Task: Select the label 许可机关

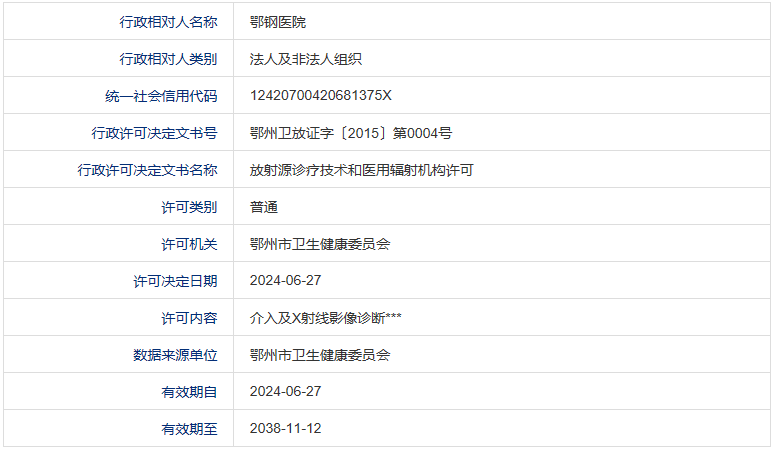Action: point(189,244)
